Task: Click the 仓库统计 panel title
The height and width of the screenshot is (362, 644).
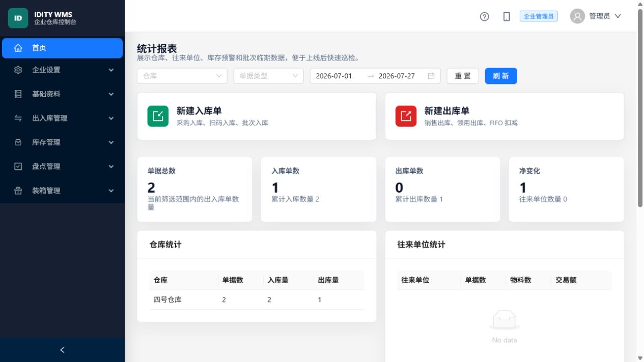Action: tap(165, 245)
